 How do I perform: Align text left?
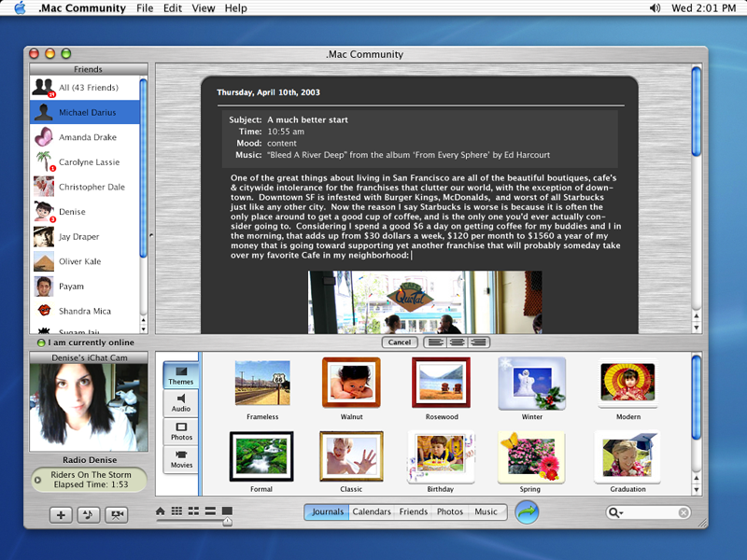coord(435,343)
